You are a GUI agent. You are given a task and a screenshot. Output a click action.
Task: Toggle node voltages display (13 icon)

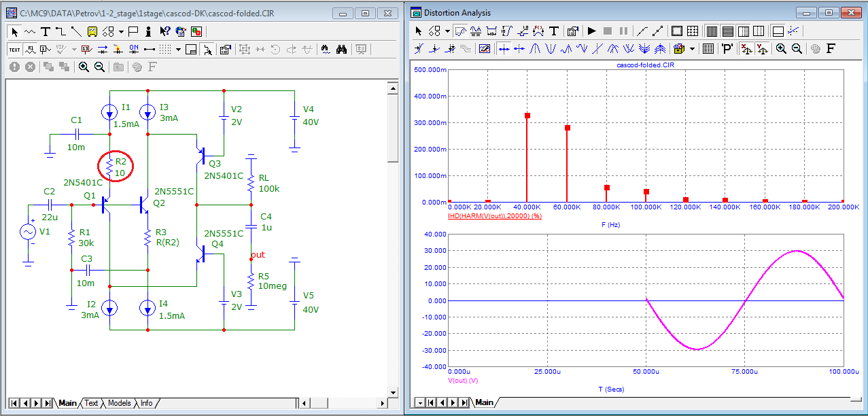86,50
